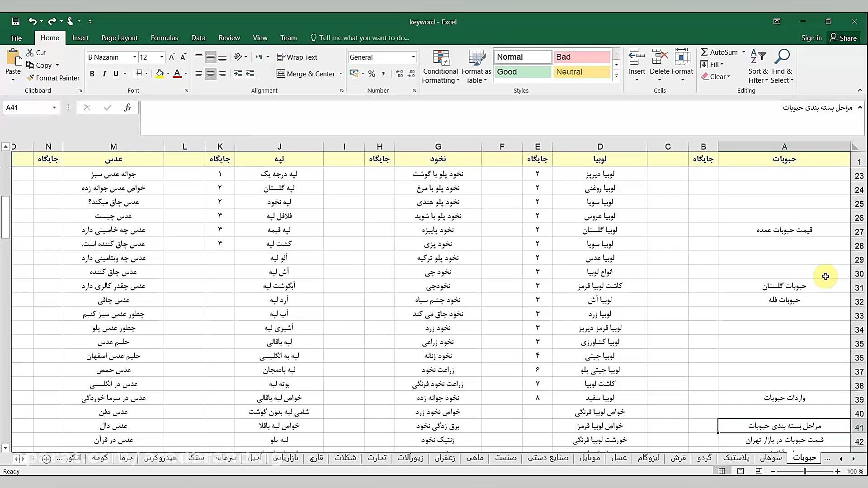Viewport: 868px width, 488px height.
Task: Toggle bold formatting
Action: coord(92,74)
